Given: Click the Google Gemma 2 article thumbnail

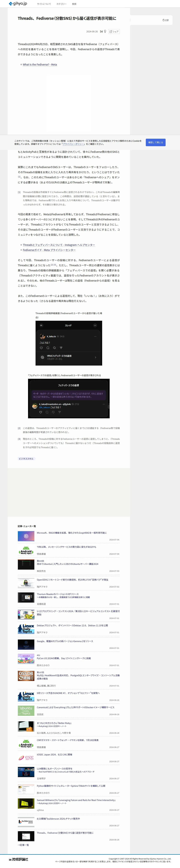Looking at the screenshot, I should (26, 644).
